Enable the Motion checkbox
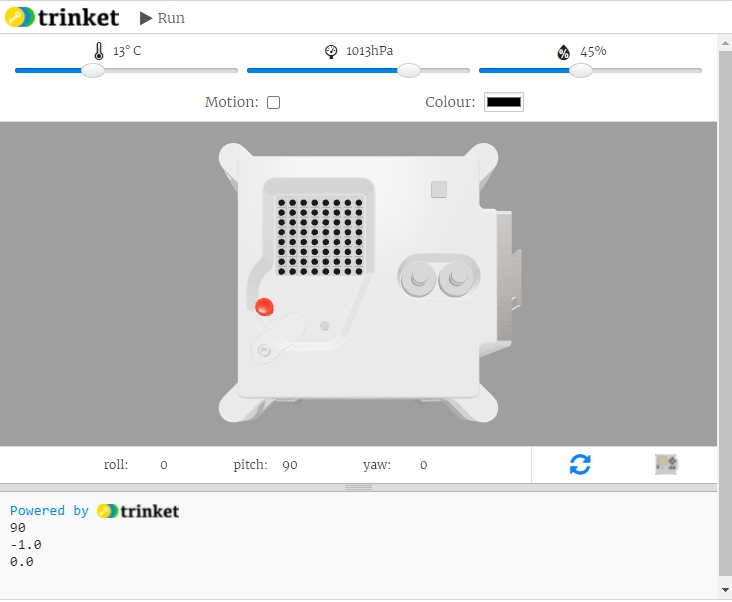 tap(274, 102)
